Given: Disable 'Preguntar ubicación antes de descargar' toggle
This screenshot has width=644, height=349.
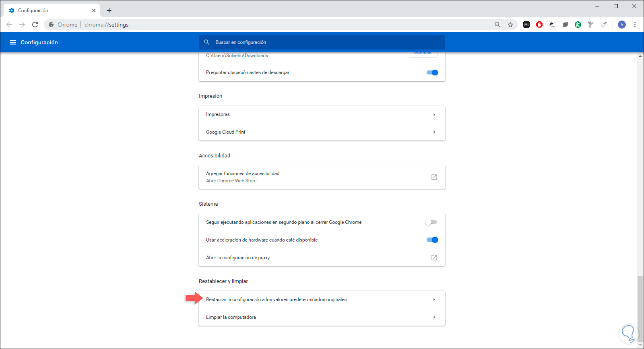Looking at the screenshot, I should [x=432, y=72].
